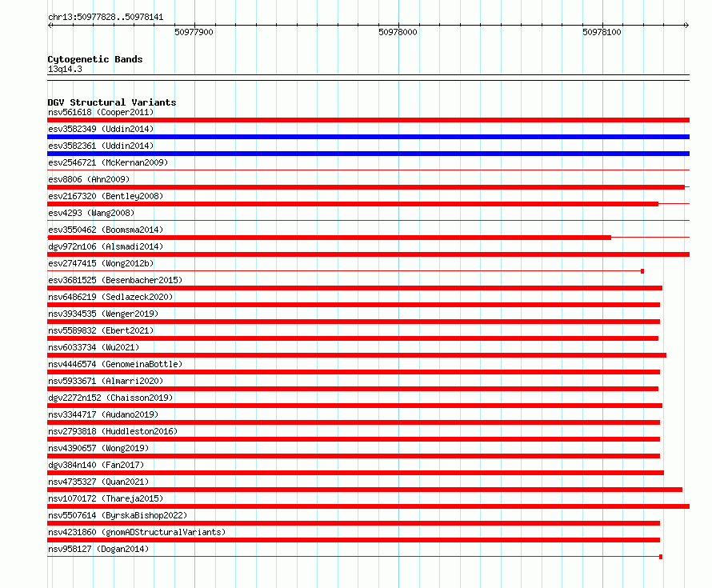Select nsv2793818 (Huddleston2016) label
The height and width of the screenshot is (588, 712).
point(113,431)
